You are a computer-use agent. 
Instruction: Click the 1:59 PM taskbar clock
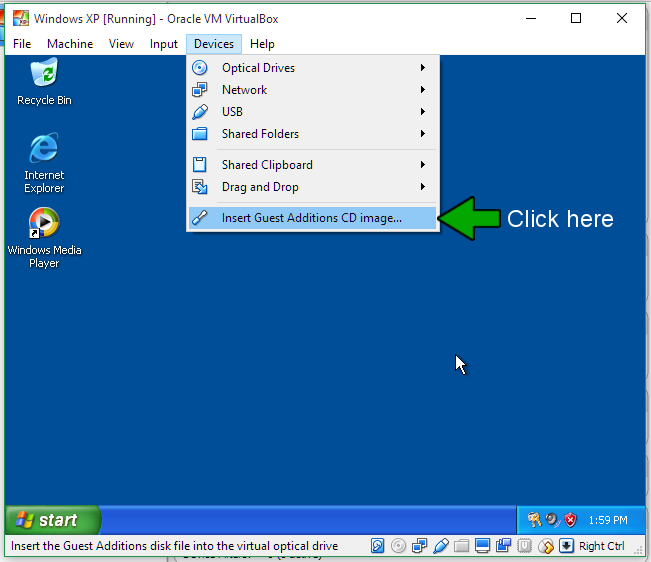[608, 520]
